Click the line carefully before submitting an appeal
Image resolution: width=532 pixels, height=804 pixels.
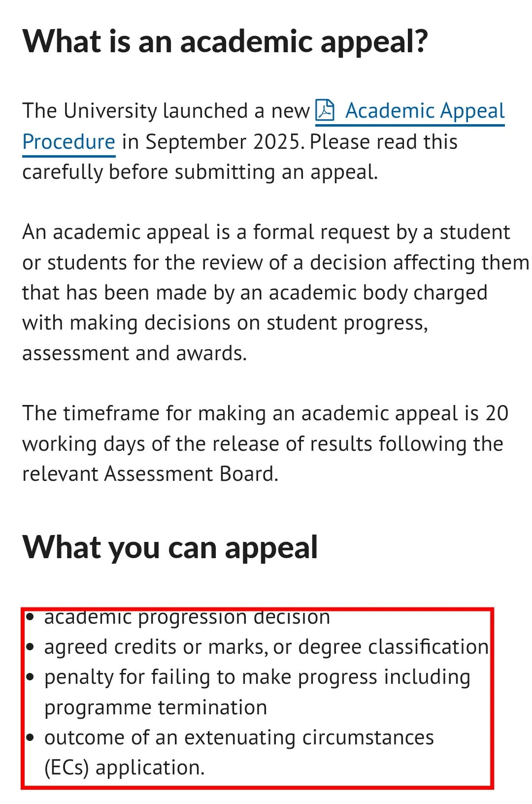tap(200, 172)
